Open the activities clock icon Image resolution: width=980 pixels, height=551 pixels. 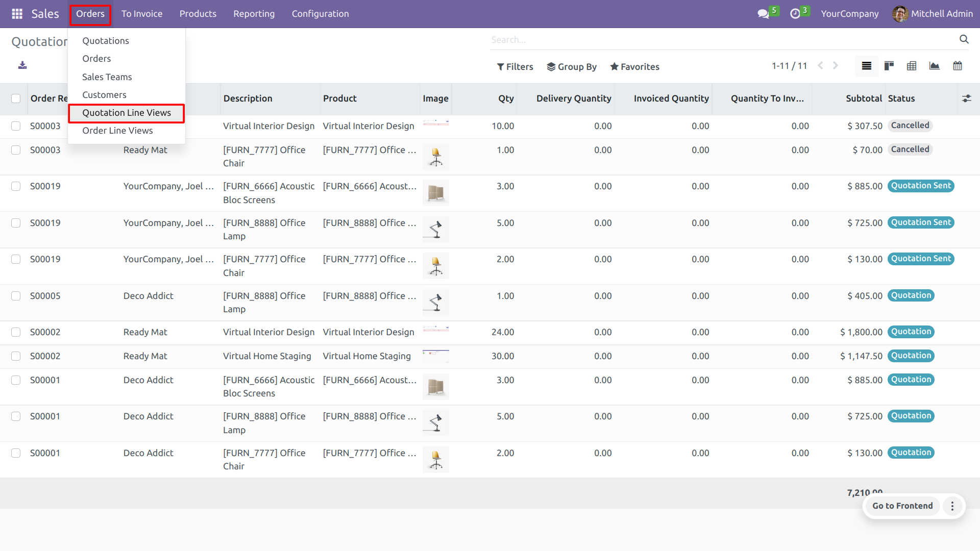click(x=795, y=14)
